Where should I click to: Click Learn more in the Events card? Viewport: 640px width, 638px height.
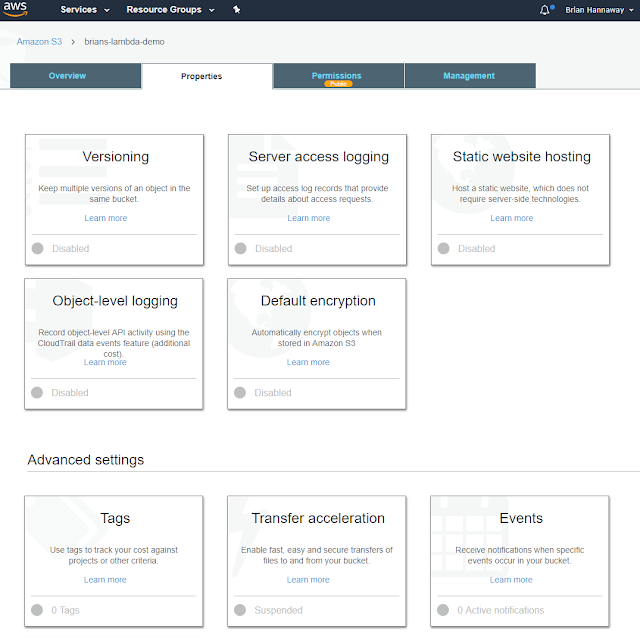point(511,580)
